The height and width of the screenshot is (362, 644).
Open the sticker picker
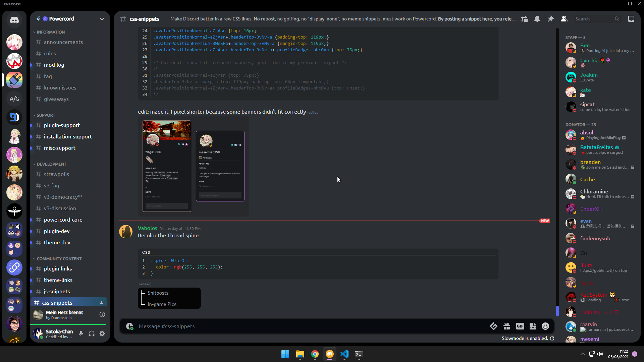coord(533,326)
